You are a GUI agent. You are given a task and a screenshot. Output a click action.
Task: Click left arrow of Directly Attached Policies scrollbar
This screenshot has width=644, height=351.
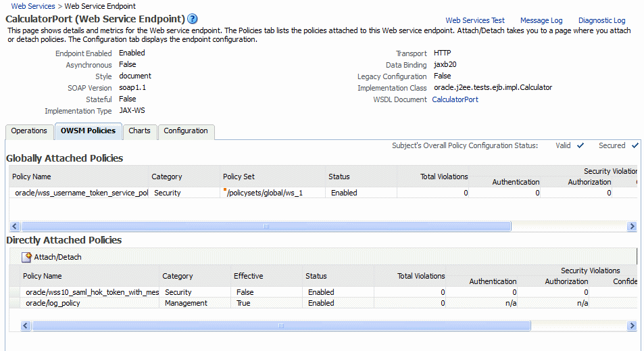26,325
